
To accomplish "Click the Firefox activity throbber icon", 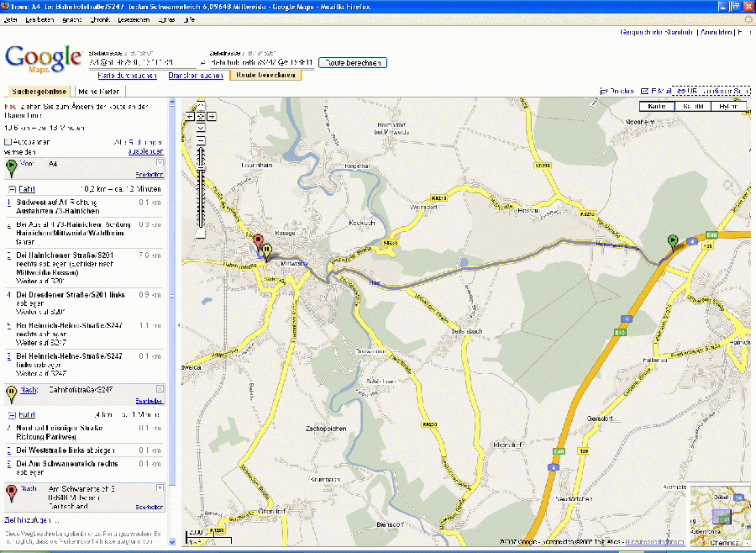I will (x=748, y=20).
